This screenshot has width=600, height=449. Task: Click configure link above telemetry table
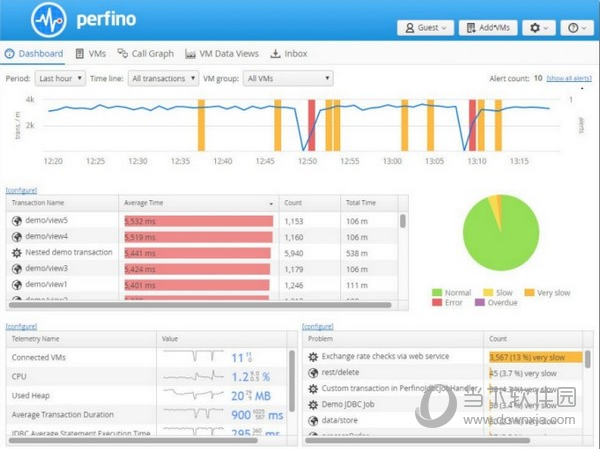21,327
